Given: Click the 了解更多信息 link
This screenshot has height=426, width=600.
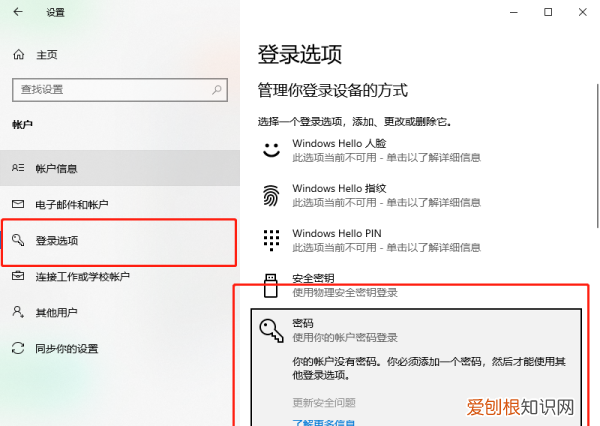Looking at the screenshot, I should click(324, 423).
